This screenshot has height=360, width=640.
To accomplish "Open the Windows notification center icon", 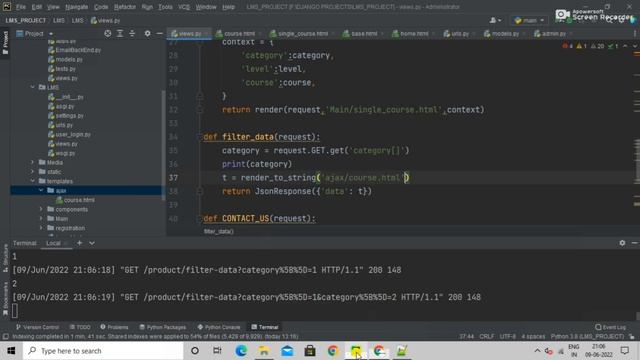I will click(624, 351).
